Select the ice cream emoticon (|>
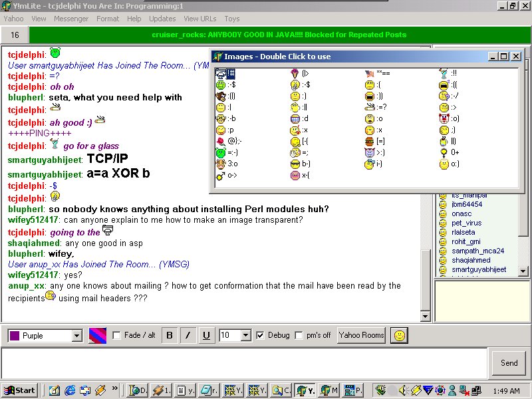 (300, 73)
